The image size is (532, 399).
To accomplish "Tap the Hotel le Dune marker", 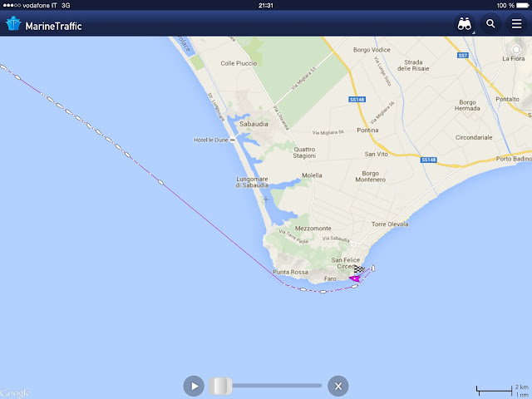I will [233, 140].
